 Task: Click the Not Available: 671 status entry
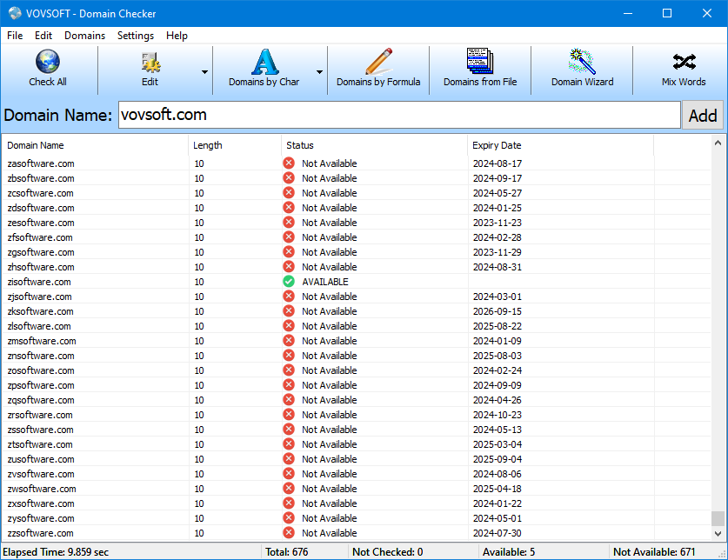(x=654, y=551)
